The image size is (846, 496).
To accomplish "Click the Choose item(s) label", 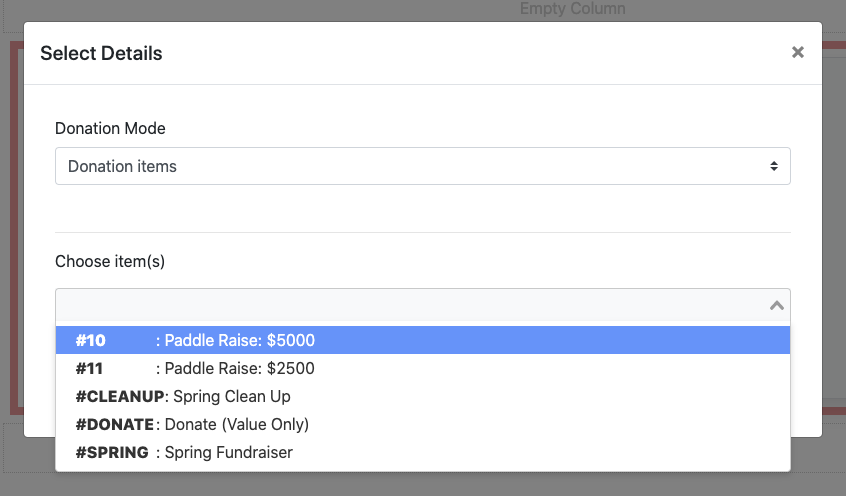I will (110, 261).
